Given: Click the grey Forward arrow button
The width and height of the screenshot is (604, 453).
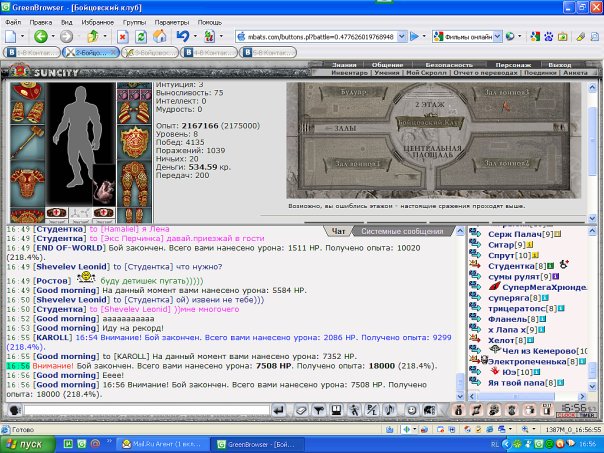Looking at the screenshot, I should (x=66, y=37).
